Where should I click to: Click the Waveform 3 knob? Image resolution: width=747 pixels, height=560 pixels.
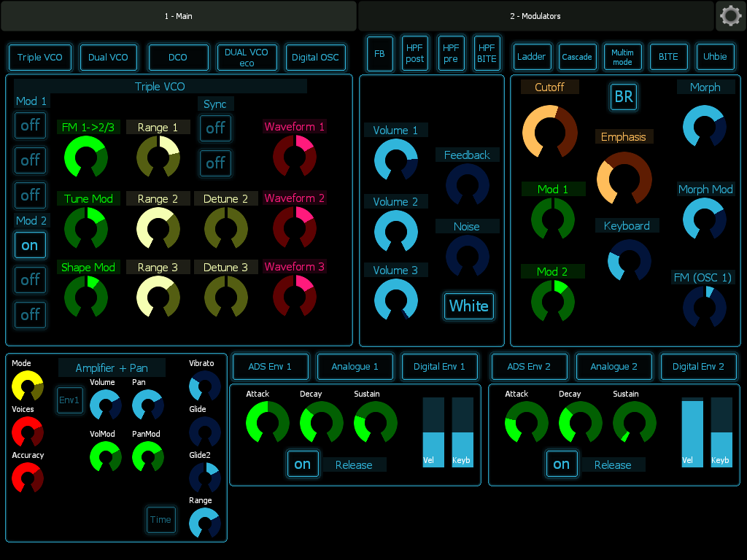click(x=295, y=296)
